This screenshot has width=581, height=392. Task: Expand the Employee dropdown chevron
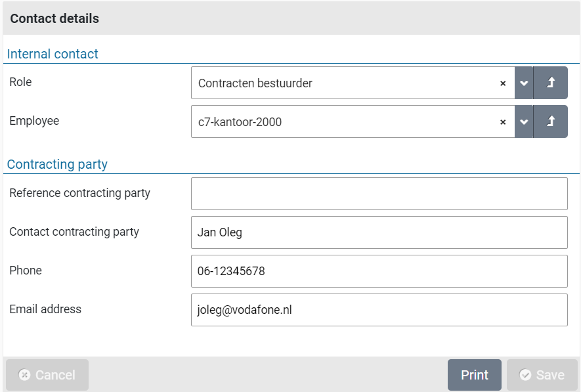pyautogui.click(x=524, y=122)
